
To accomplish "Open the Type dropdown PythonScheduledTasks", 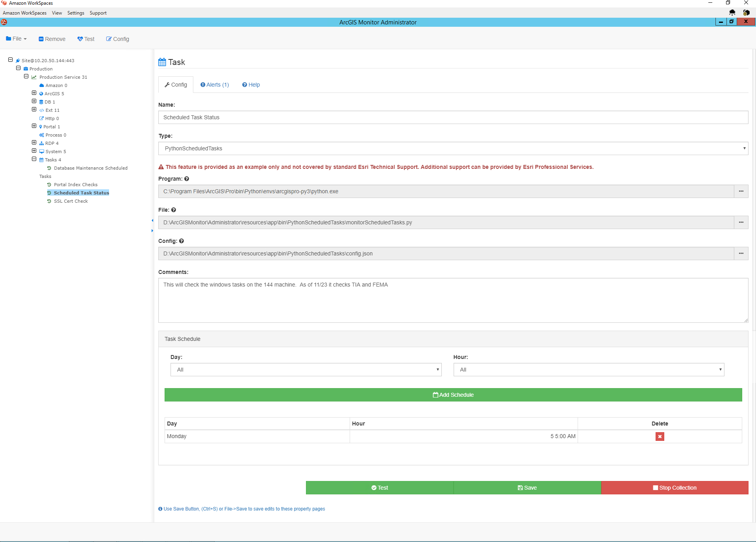I will tap(453, 148).
